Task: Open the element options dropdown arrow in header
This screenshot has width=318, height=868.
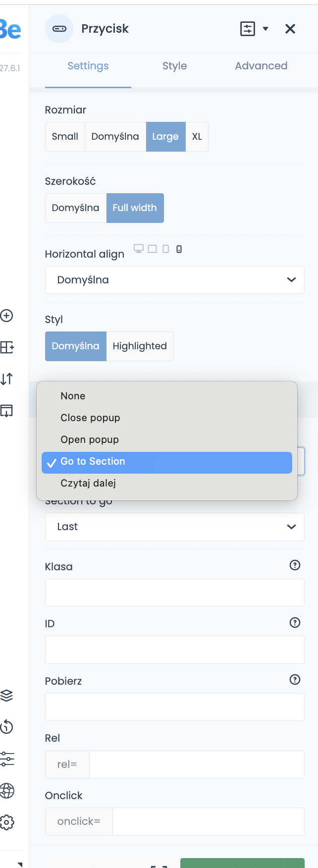Action: point(265,29)
